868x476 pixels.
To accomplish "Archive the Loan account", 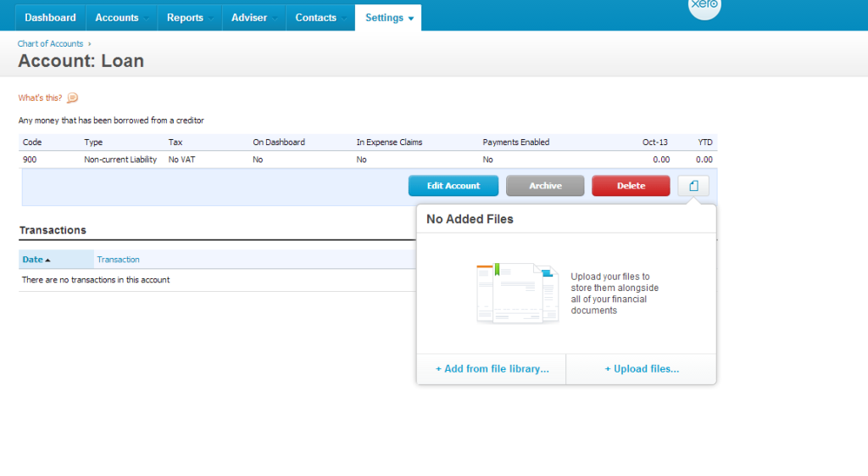I will 545,186.
